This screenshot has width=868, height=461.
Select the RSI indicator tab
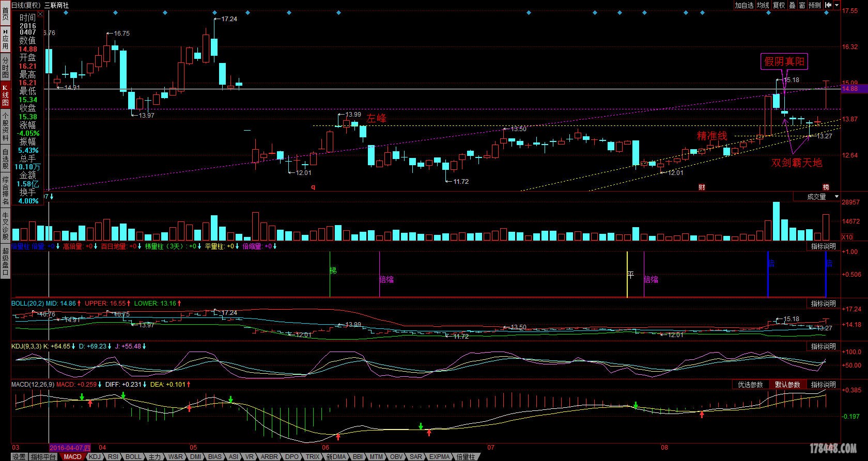[x=113, y=457]
